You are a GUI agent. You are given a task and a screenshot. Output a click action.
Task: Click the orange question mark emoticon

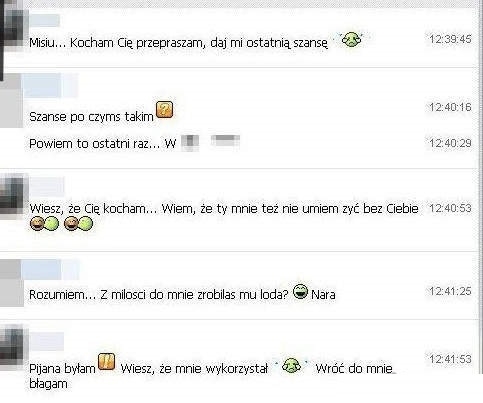coord(165,110)
